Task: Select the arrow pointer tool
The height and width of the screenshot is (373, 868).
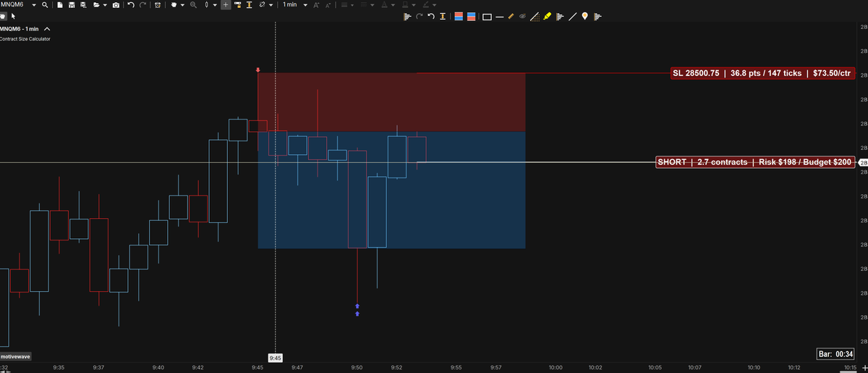Action: [13, 16]
